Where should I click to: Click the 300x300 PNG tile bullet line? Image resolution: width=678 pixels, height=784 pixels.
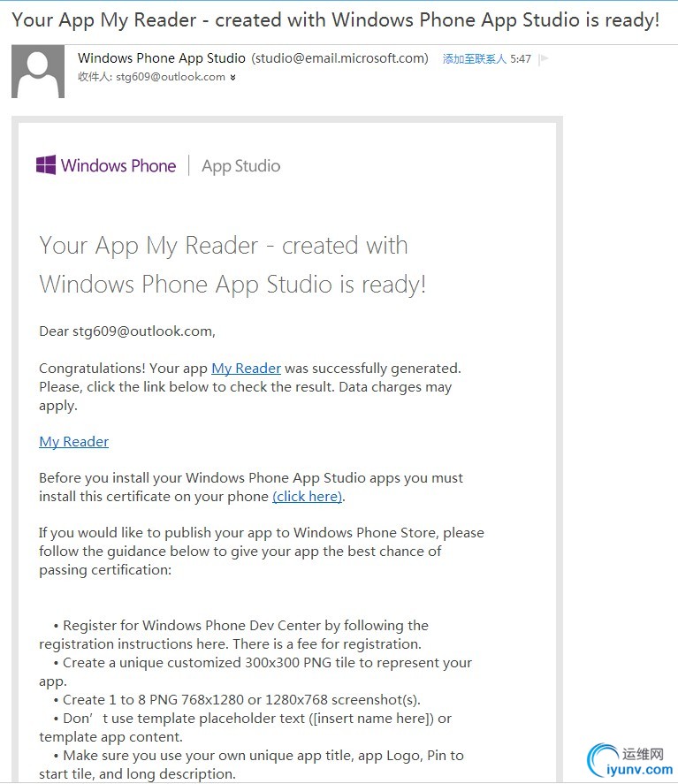[x=255, y=672]
